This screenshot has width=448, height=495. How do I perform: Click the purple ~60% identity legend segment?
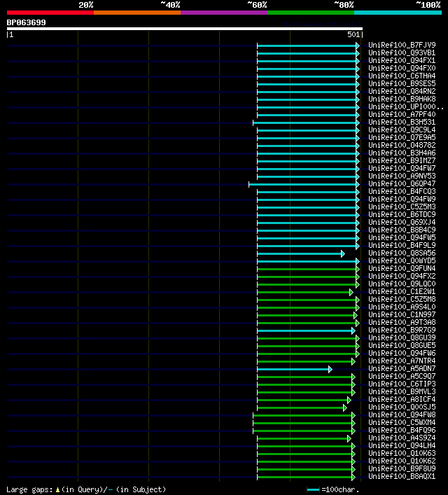coord(224,13)
